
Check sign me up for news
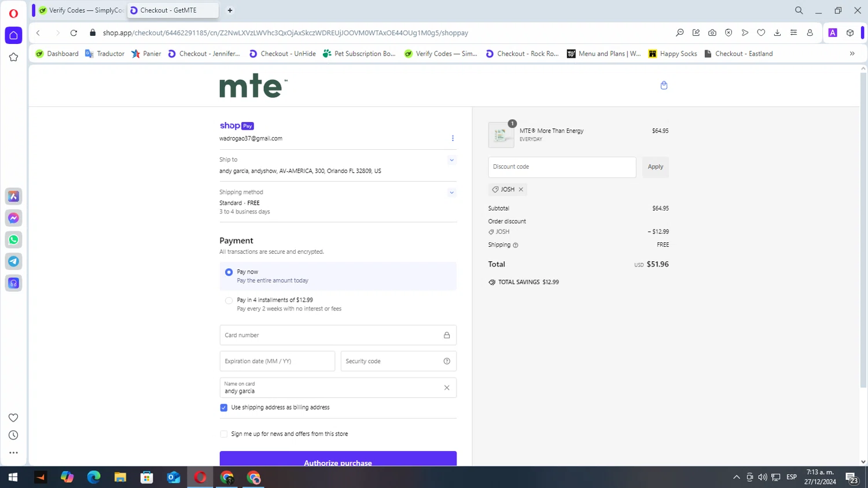tap(223, 434)
